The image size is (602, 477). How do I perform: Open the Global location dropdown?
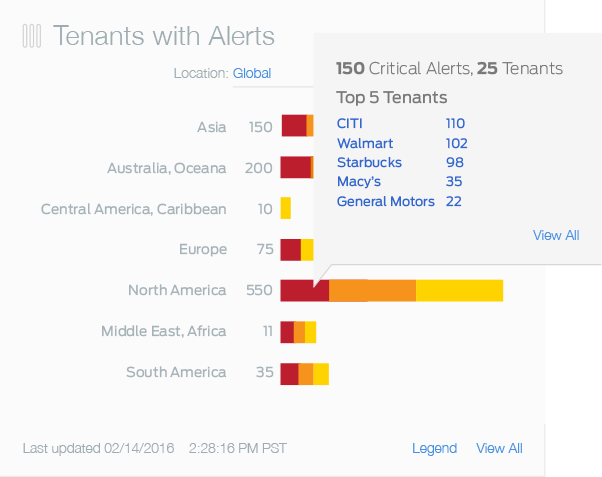tap(252, 73)
